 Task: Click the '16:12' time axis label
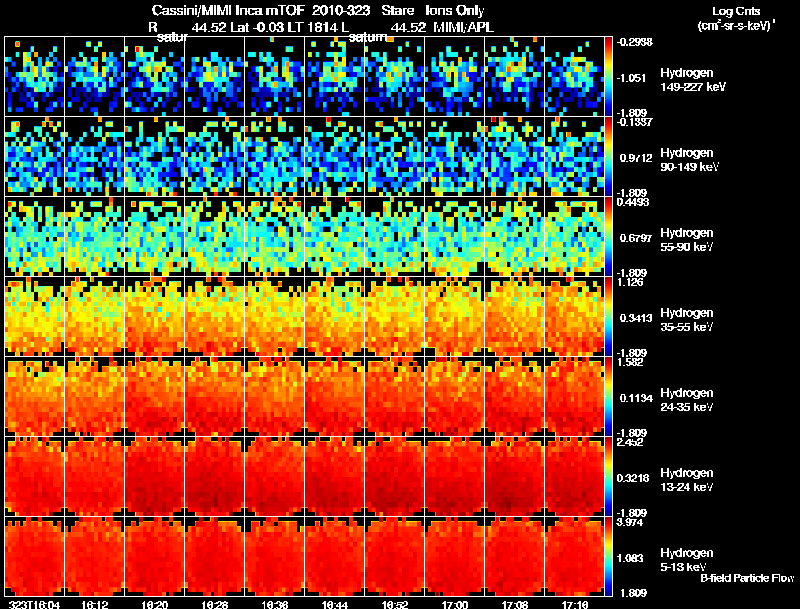[94, 604]
